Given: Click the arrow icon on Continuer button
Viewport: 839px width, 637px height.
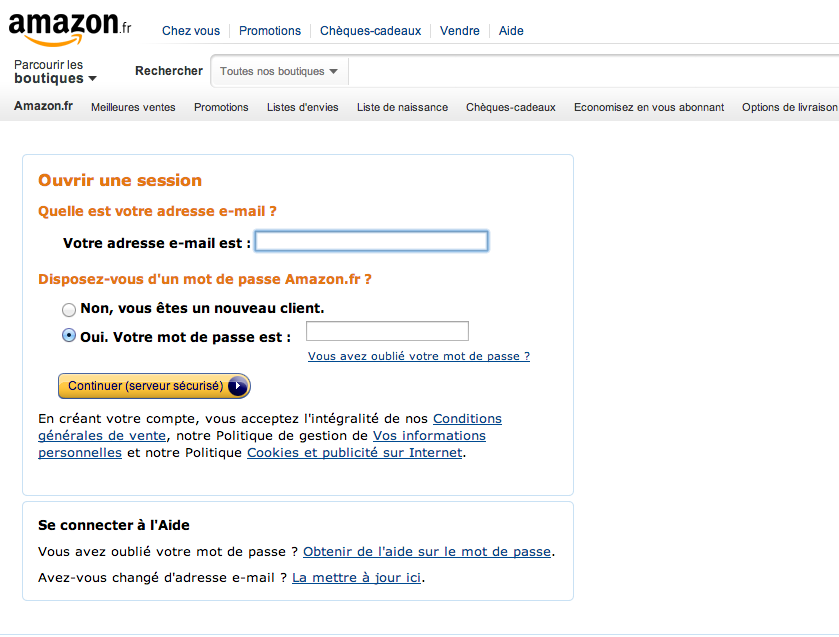Looking at the screenshot, I should (237, 386).
